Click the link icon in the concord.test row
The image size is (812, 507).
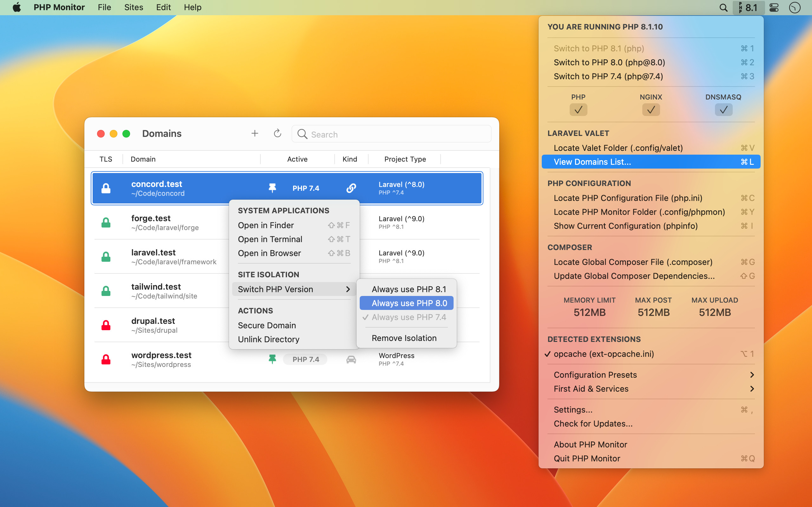point(351,188)
